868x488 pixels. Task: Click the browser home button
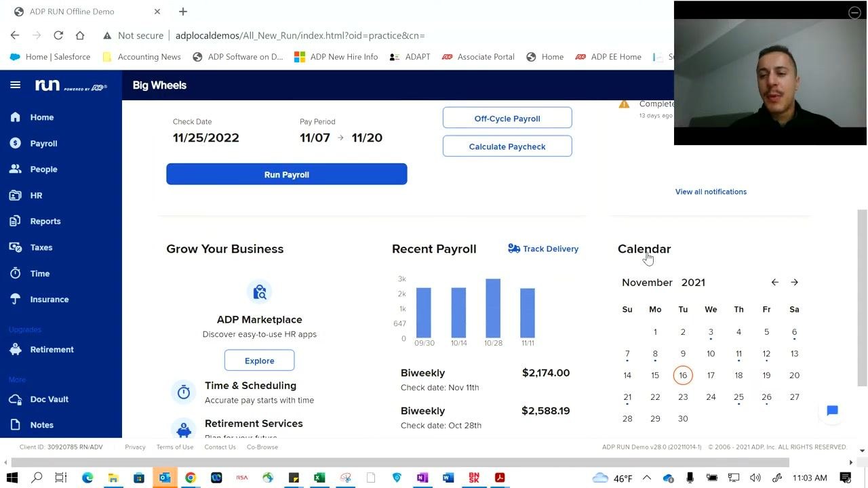point(80,35)
